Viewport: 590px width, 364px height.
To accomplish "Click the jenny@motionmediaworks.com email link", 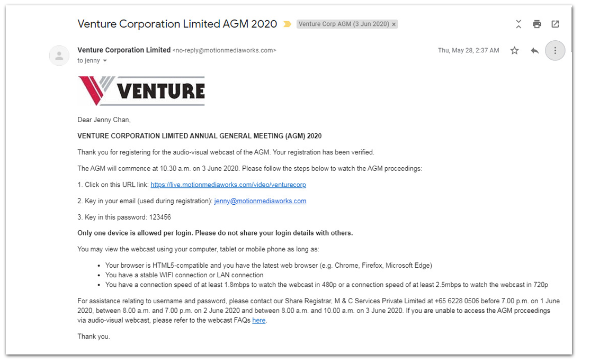I will pyautogui.click(x=260, y=201).
